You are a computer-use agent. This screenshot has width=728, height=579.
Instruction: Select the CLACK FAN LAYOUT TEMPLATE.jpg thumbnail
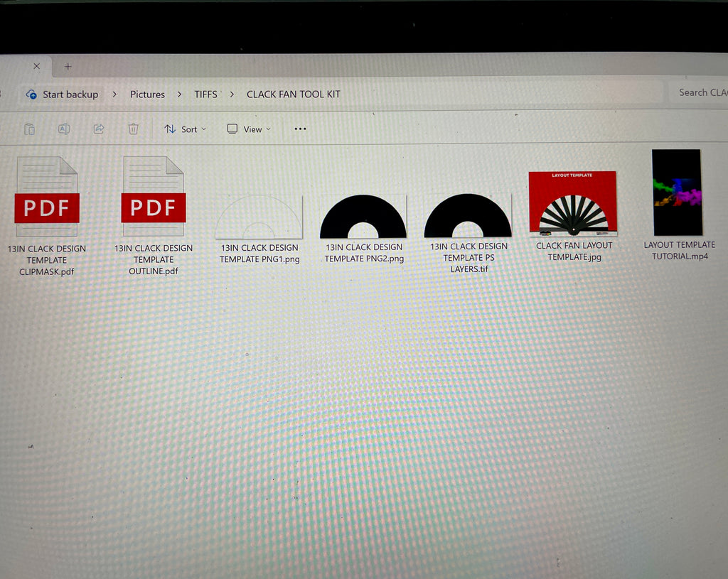(573, 202)
